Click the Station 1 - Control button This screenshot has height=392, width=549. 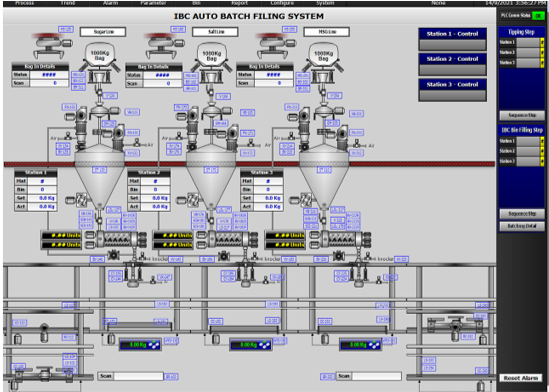452,39
